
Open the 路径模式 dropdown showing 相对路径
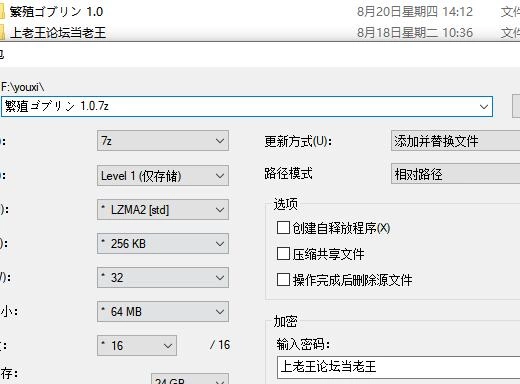point(455,174)
